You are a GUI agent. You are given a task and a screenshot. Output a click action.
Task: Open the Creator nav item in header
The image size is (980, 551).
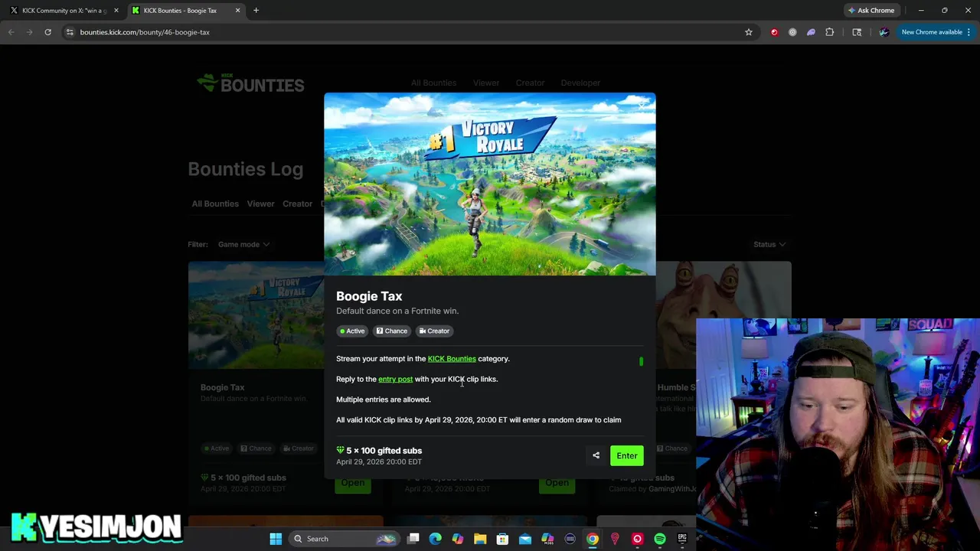click(x=530, y=83)
